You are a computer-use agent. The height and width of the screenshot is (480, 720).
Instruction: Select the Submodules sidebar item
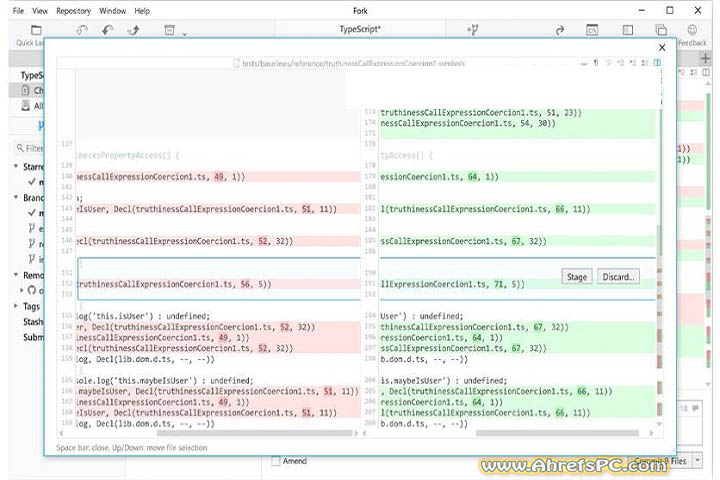[33, 337]
